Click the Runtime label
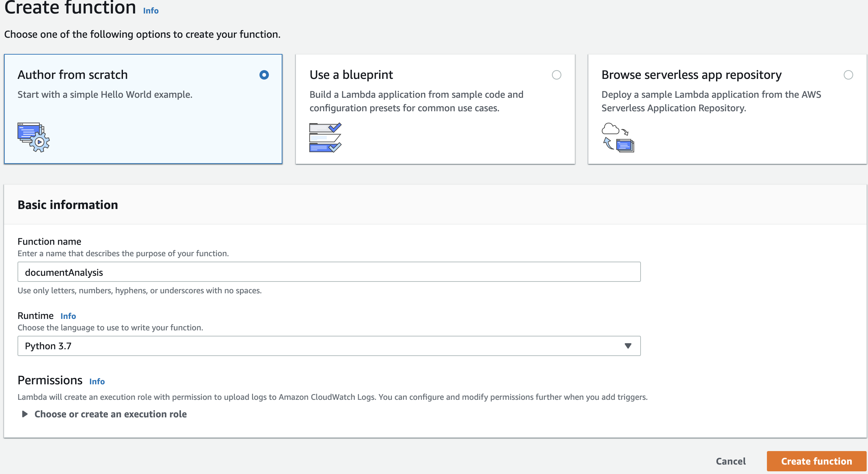The width and height of the screenshot is (868, 474). pyautogui.click(x=35, y=316)
